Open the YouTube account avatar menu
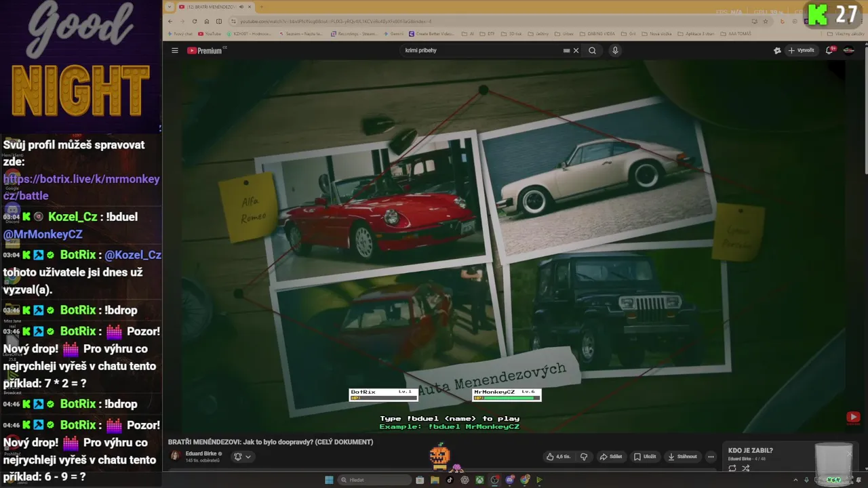 [x=848, y=50]
